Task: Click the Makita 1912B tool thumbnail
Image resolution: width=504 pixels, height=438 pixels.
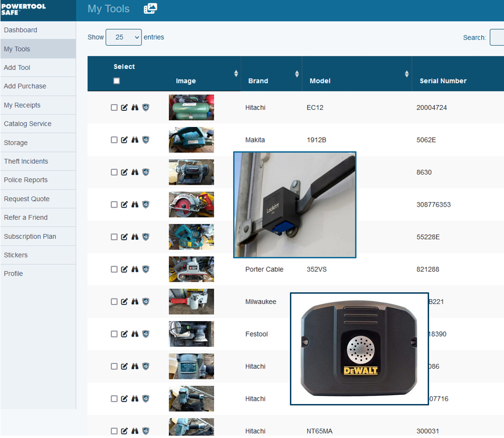Action: (x=191, y=140)
